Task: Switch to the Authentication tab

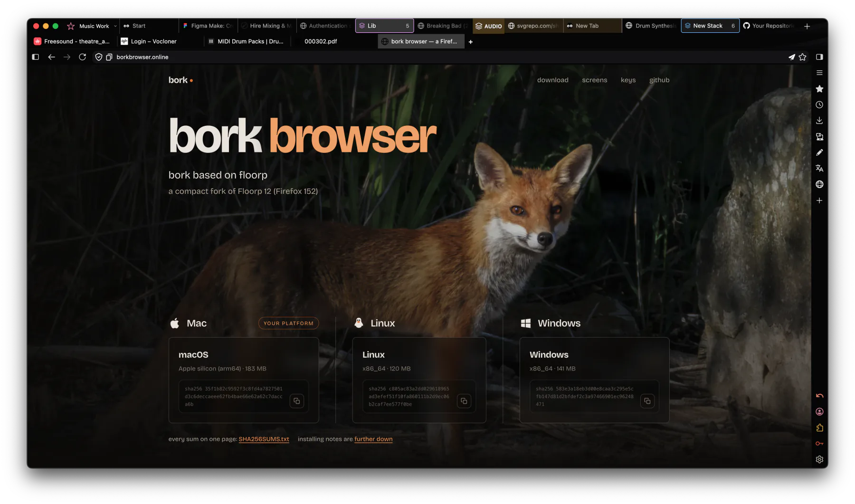Action: [x=325, y=26]
